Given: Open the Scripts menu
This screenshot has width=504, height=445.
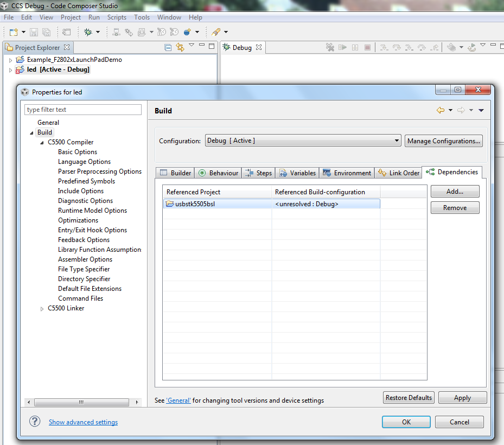Looking at the screenshot, I should [x=117, y=17].
